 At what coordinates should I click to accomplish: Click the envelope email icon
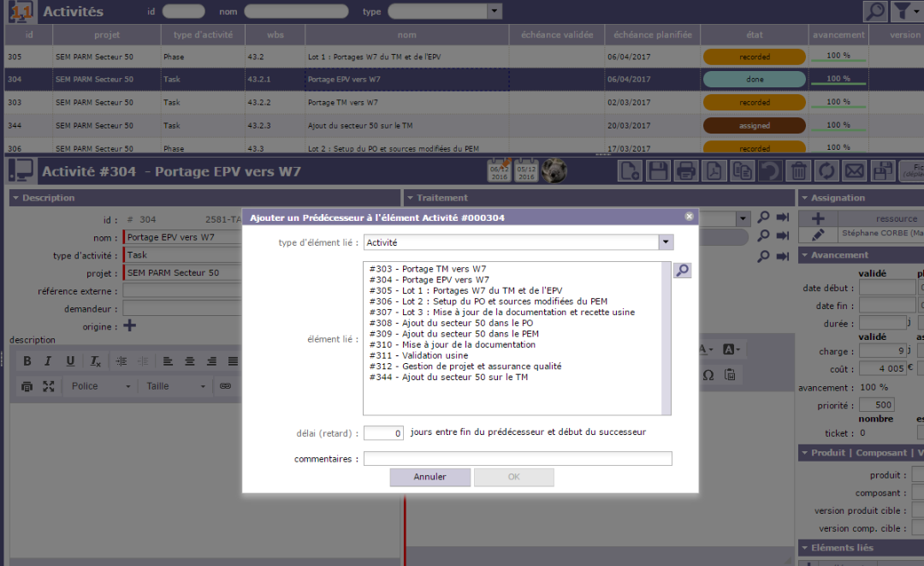click(854, 170)
